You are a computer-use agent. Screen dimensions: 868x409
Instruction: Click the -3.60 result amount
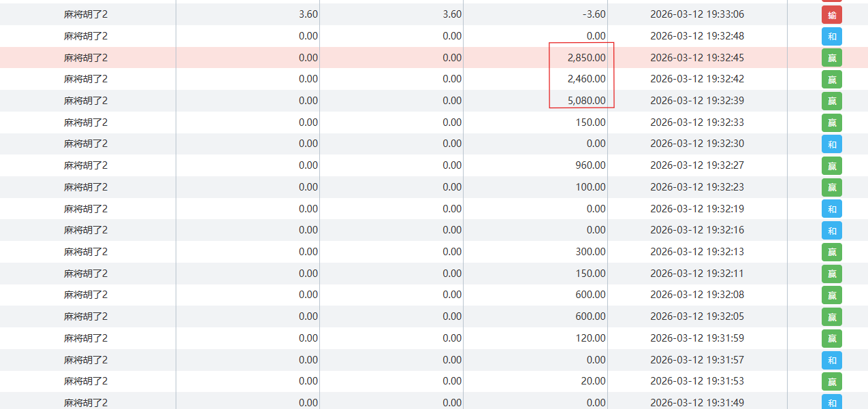coord(592,14)
